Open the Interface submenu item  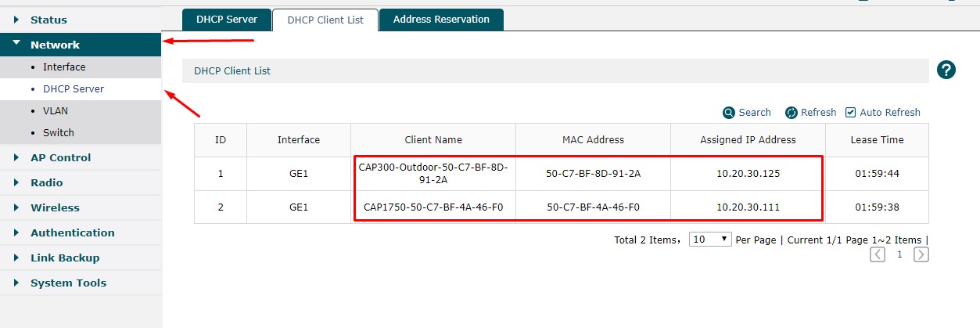click(x=64, y=67)
